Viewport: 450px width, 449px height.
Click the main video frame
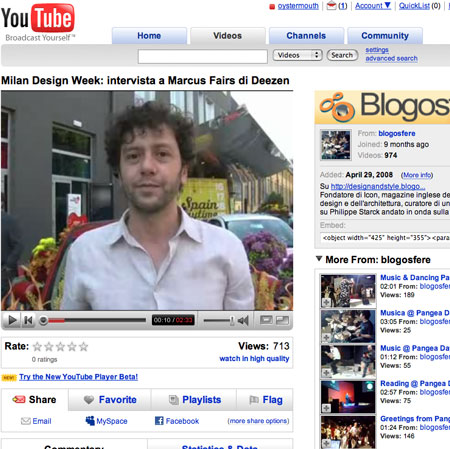pyautogui.click(x=147, y=200)
